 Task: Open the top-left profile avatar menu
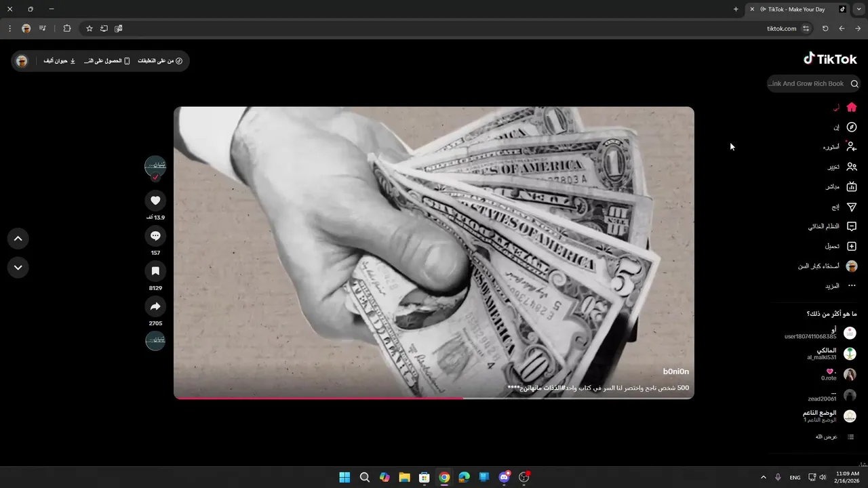22,61
